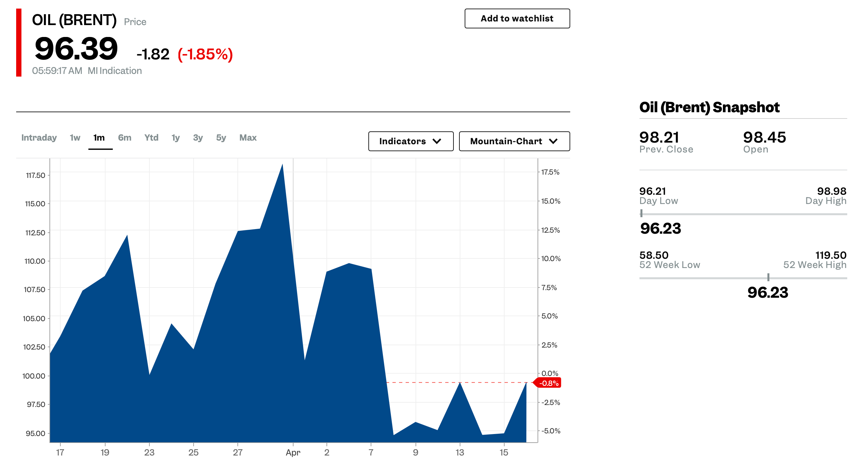Select the 5y time range
Image resolution: width=868 pixels, height=472 pixels.
point(221,138)
